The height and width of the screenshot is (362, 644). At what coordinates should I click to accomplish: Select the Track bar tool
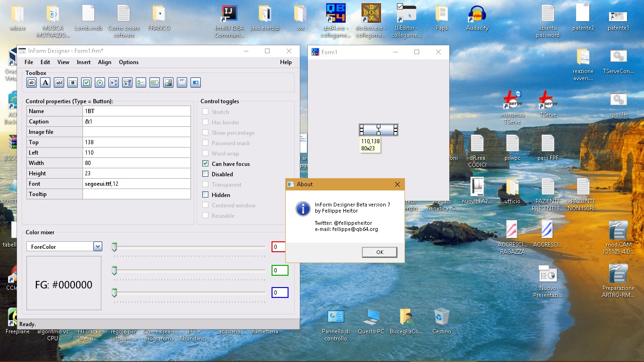point(140,83)
